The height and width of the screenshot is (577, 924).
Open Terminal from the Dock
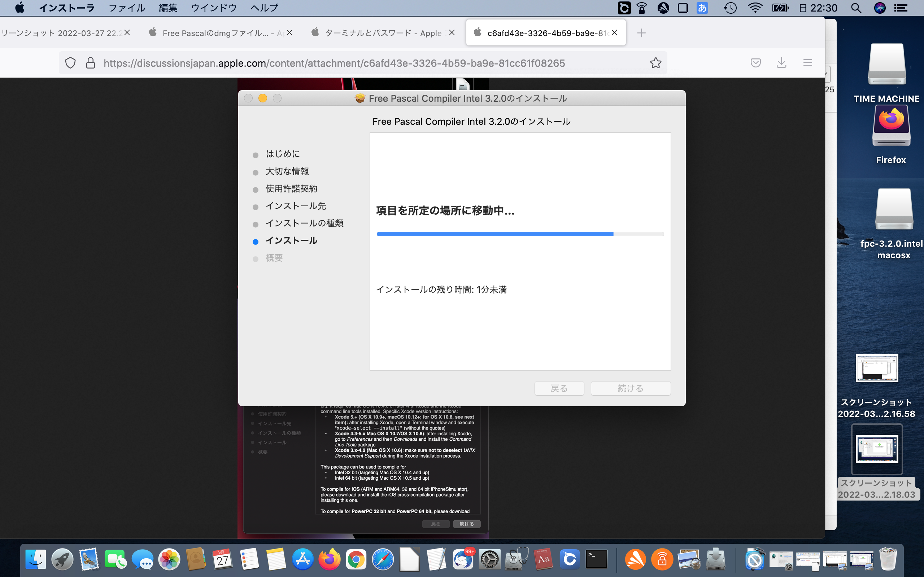(x=596, y=559)
